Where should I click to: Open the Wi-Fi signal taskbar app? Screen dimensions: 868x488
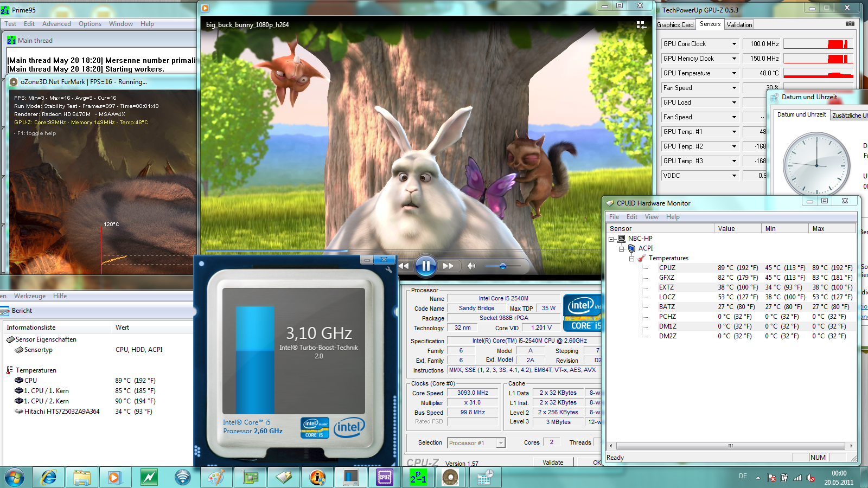point(183,478)
